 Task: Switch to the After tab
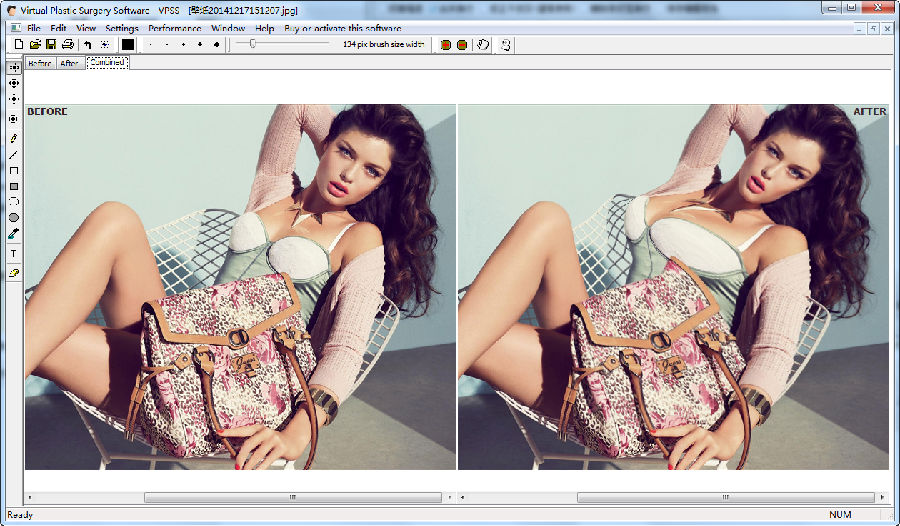pyautogui.click(x=69, y=63)
